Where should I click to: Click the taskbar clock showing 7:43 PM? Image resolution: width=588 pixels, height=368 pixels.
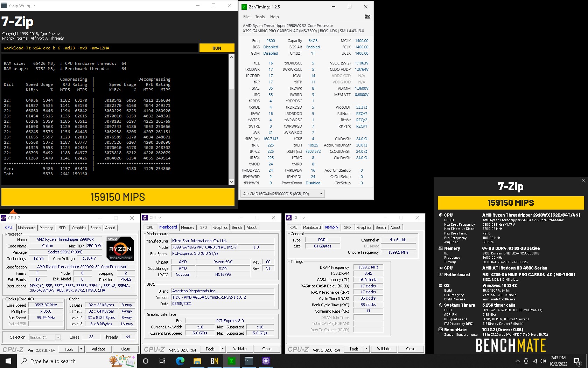(558, 361)
